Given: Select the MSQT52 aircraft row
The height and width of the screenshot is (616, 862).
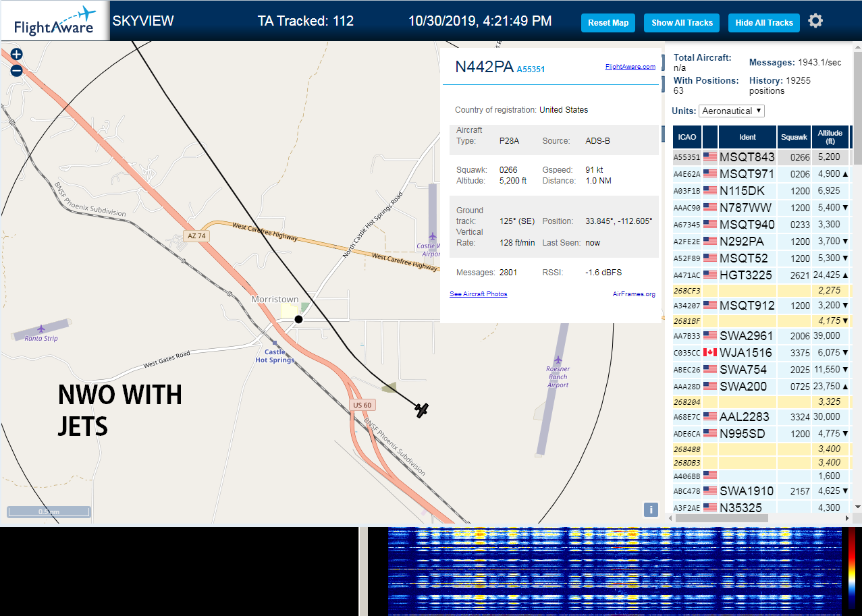Looking at the screenshot, I should point(762,258).
